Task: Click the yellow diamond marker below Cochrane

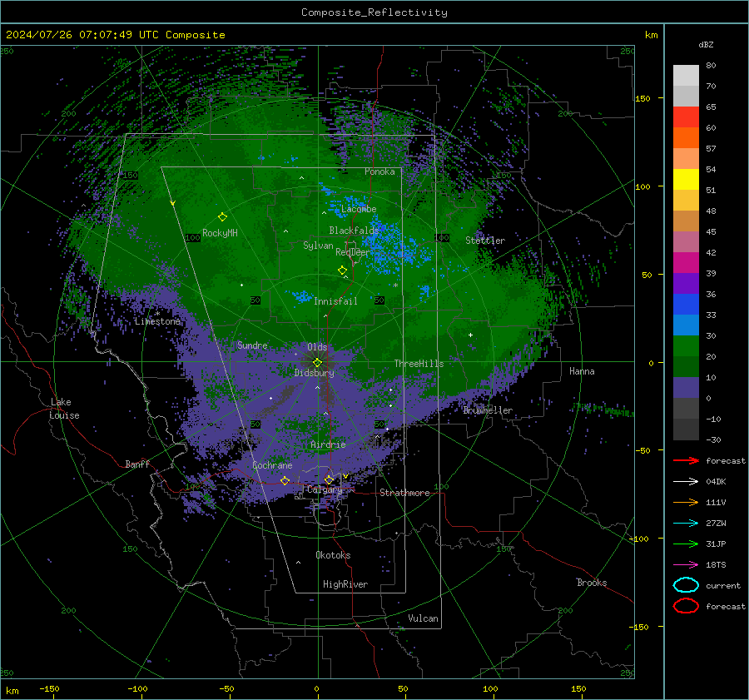Action: (285, 480)
